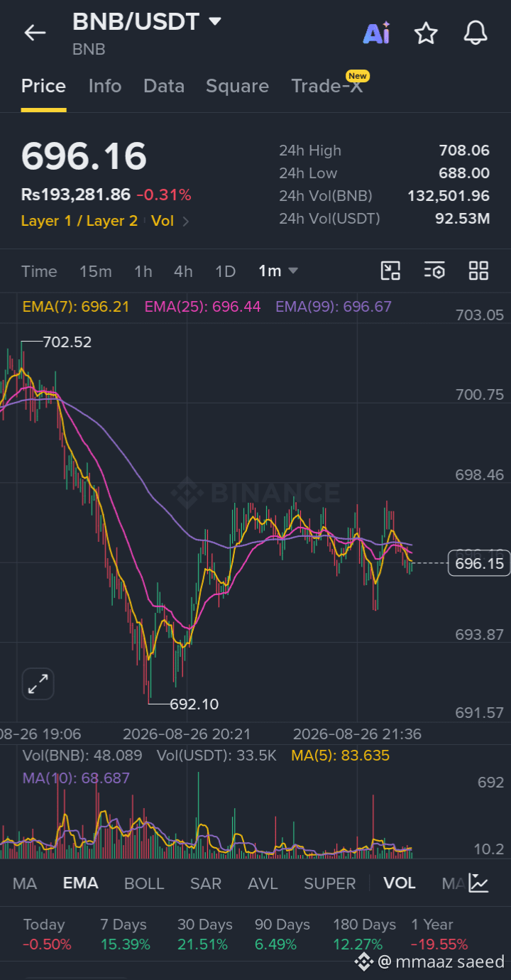The height and width of the screenshot is (980, 511).
Task: Click the 180 Days 12.27% performance
Action: click(x=365, y=935)
